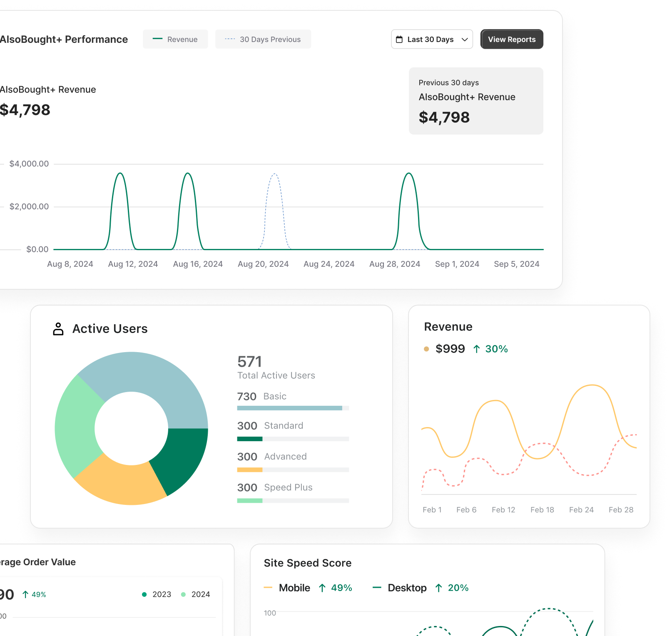This screenshot has width=672, height=636.
Task: Click the up arrow next to Mobile 49%
Action: [322, 588]
